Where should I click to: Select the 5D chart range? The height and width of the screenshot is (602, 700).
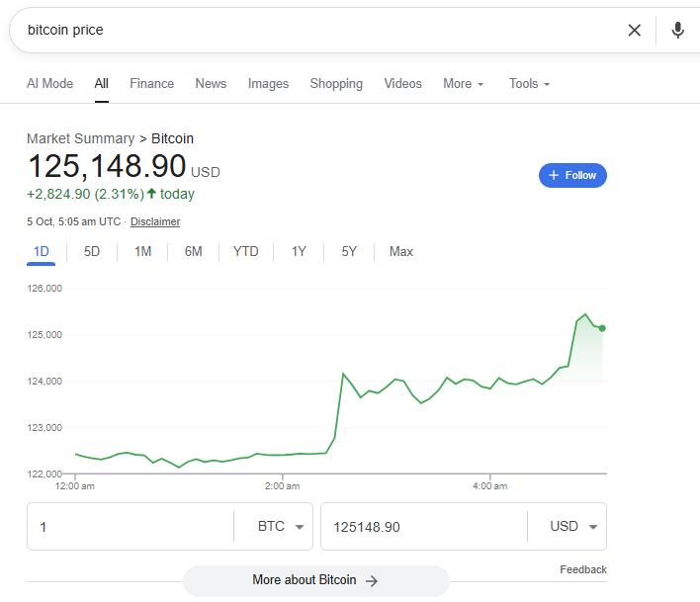tap(92, 252)
